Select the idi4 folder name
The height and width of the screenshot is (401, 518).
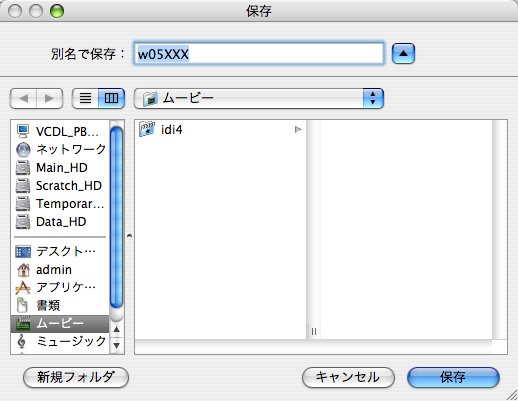(172, 129)
